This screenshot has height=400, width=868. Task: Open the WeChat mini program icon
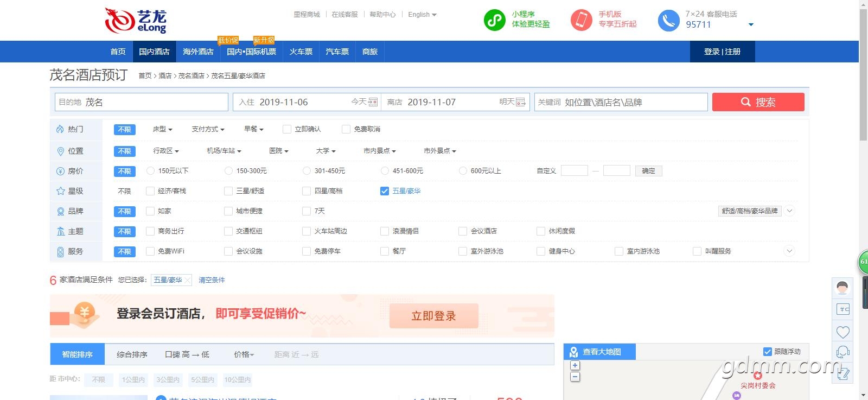click(x=494, y=20)
